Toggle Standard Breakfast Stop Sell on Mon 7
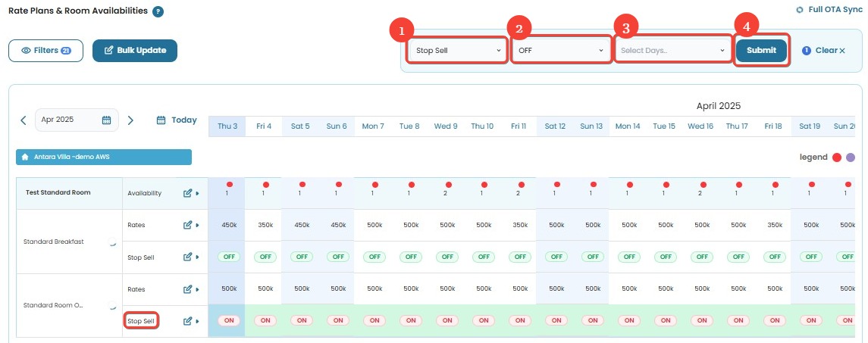Image resolution: width=868 pixels, height=343 pixels. [x=374, y=257]
